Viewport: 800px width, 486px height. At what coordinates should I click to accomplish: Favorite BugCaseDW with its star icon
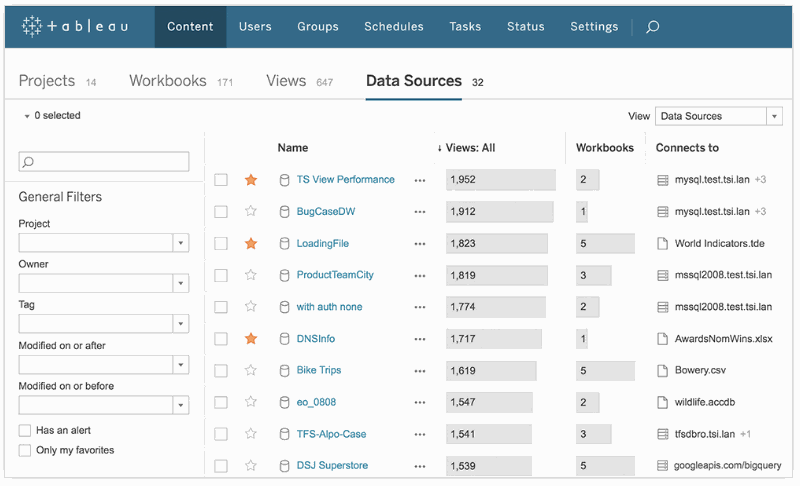click(x=251, y=211)
